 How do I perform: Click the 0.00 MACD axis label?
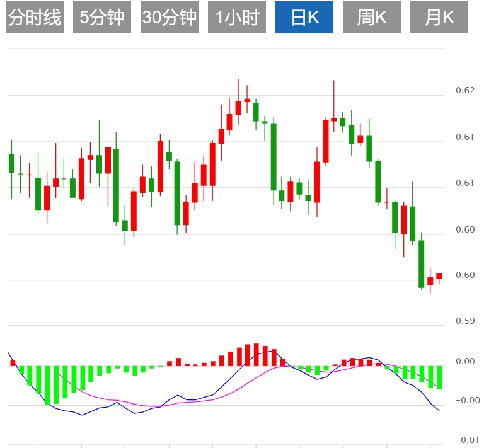(465, 361)
